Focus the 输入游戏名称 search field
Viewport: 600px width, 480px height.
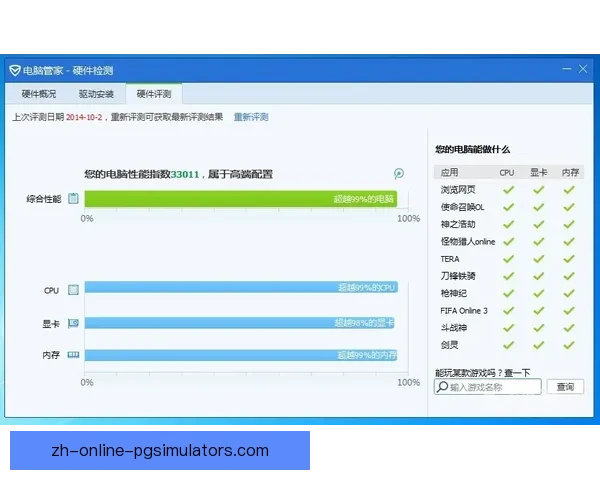tap(488, 387)
